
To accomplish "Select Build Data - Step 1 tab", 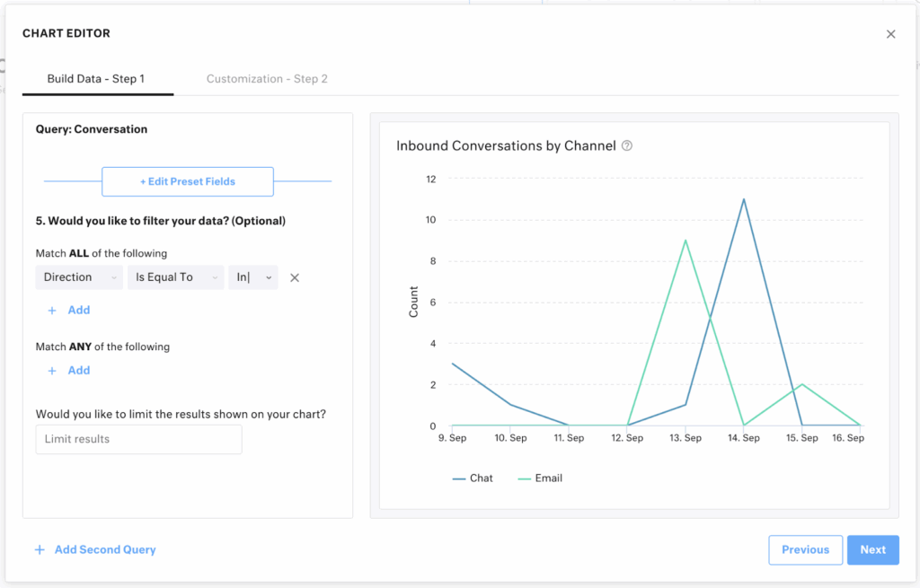I will tap(96, 79).
